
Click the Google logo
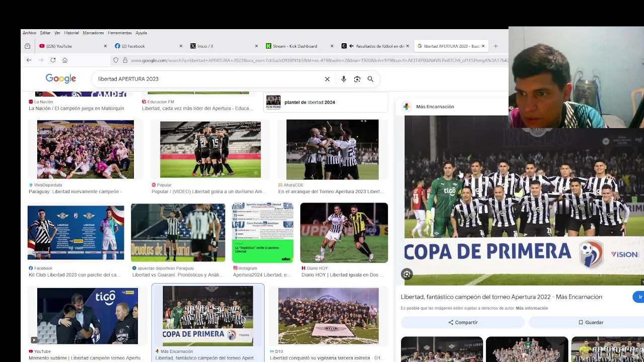(x=61, y=78)
